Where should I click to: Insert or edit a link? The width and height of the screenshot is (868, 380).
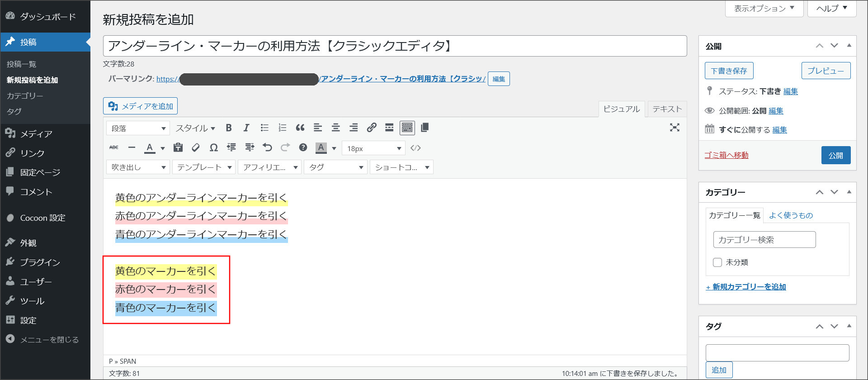pyautogui.click(x=372, y=128)
